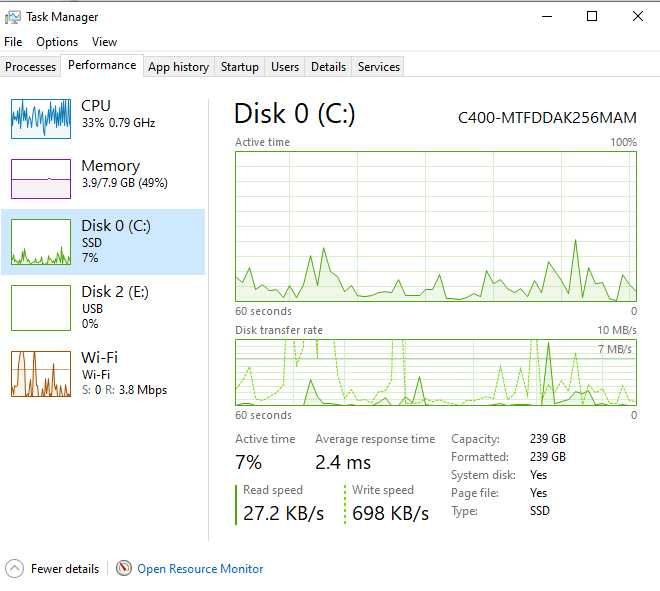Select the Disk 2 (E:) USB graph
This screenshot has height=591, width=660.
point(41,307)
